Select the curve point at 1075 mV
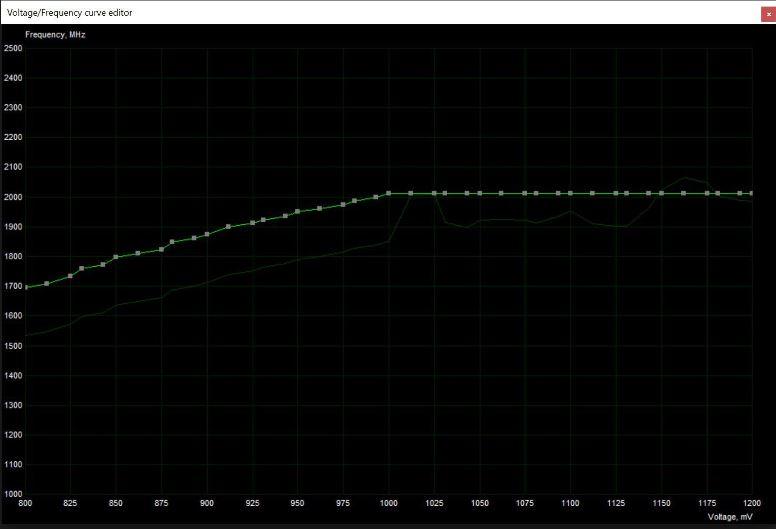This screenshot has height=529, width=776. coord(525,193)
